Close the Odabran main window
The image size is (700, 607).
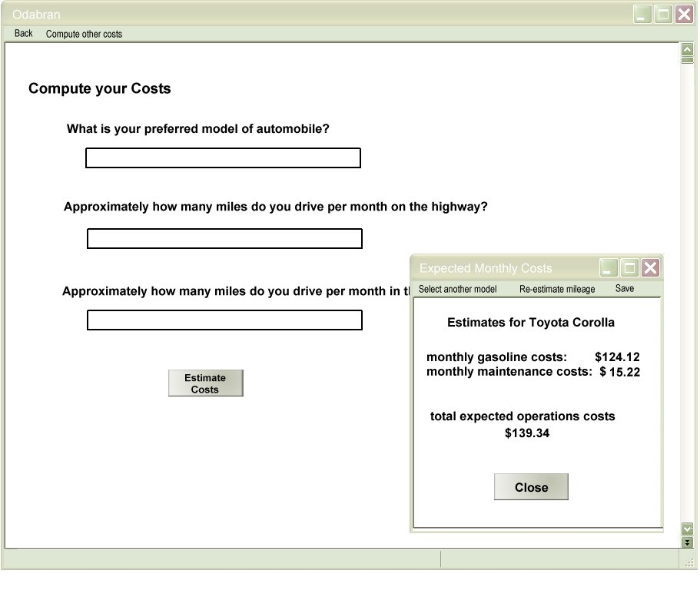pos(684,15)
